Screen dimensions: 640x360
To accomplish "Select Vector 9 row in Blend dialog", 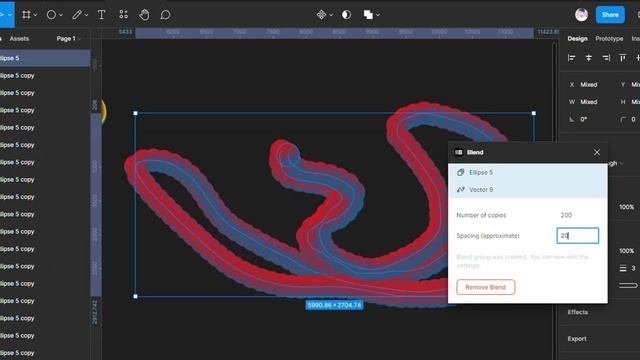I will click(x=528, y=190).
